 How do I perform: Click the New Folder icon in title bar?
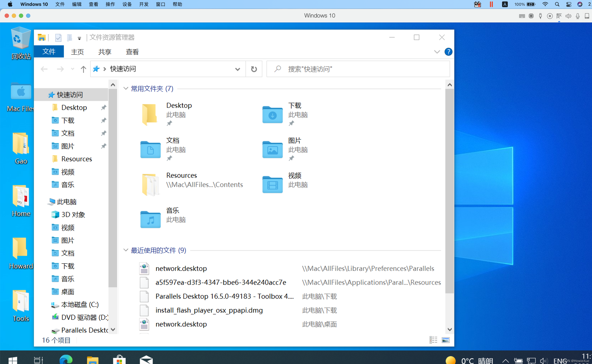pyautogui.click(x=69, y=37)
